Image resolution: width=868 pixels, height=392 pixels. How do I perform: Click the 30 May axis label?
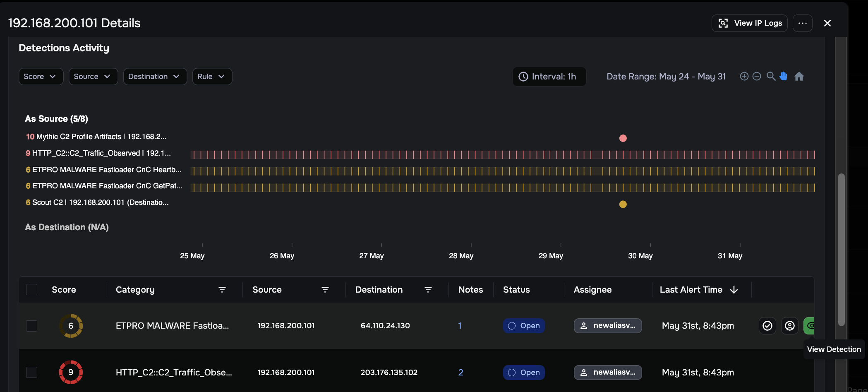pyautogui.click(x=640, y=256)
